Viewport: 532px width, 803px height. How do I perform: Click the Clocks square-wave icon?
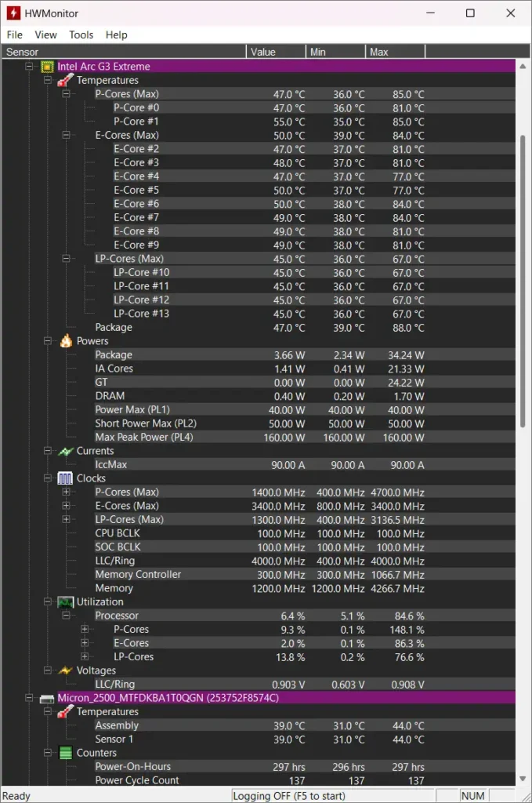65,478
